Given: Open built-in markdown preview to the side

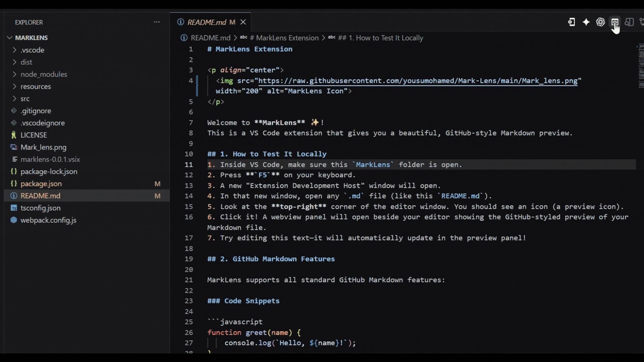Looking at the screenshot, I should pyautogui.click(x=629, y=22).
